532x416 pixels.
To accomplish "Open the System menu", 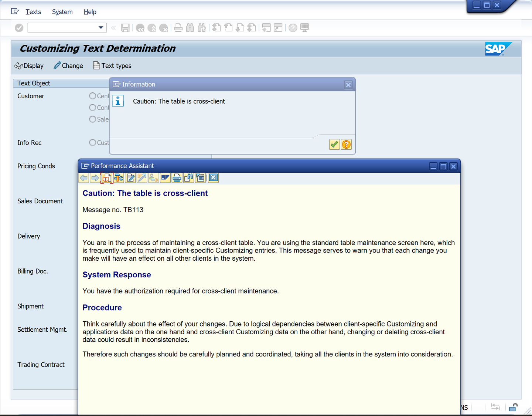I will coord(62,12).
